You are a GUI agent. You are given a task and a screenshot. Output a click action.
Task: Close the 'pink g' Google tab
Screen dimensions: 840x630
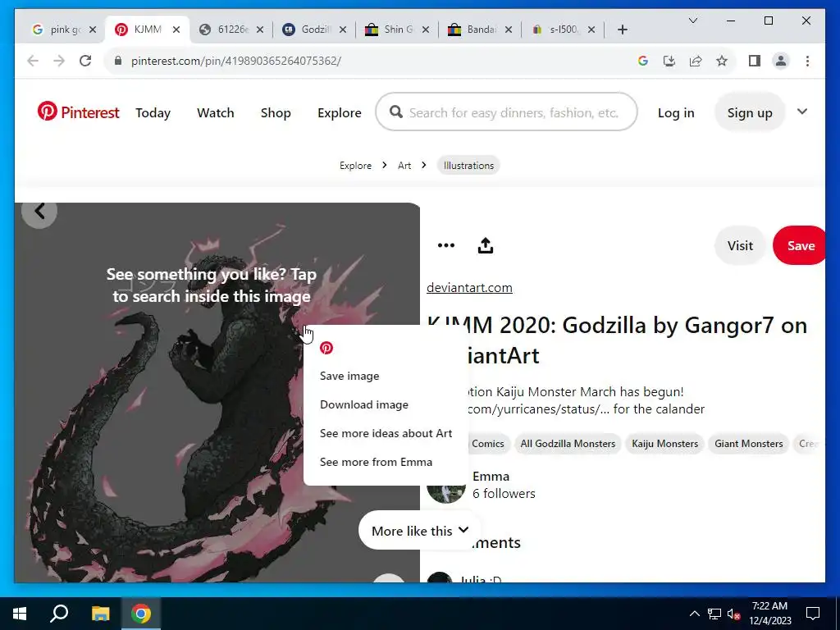tap(93, 30)
